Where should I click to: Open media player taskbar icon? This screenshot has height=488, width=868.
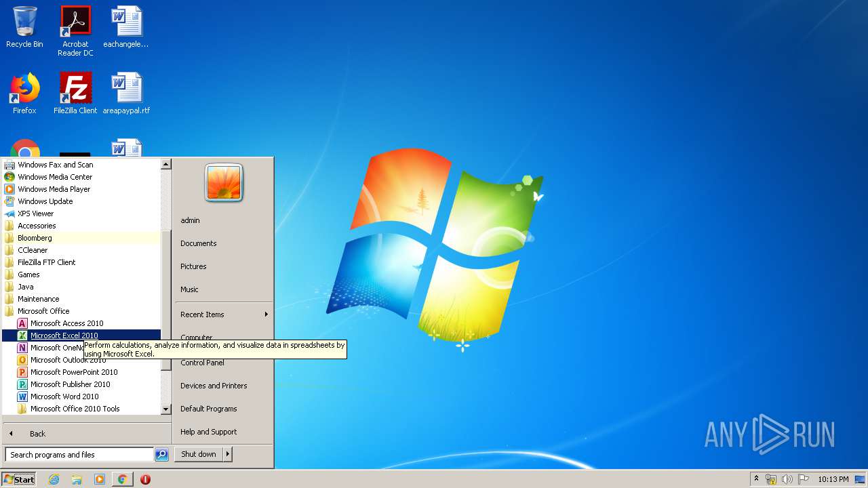[x=100, y=479]
